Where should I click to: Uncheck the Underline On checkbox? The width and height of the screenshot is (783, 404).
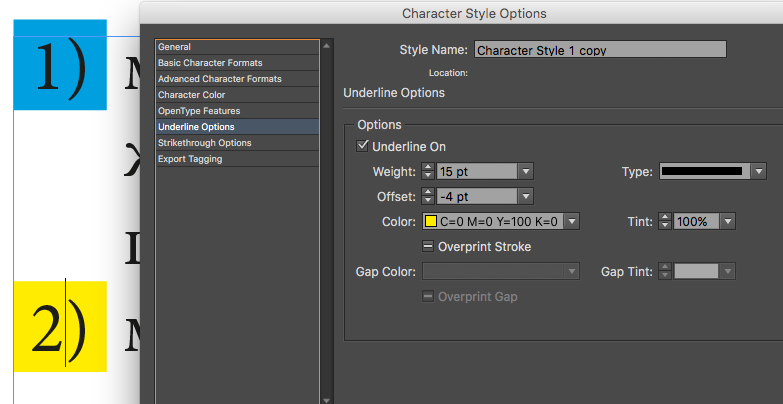coord(363,146)
